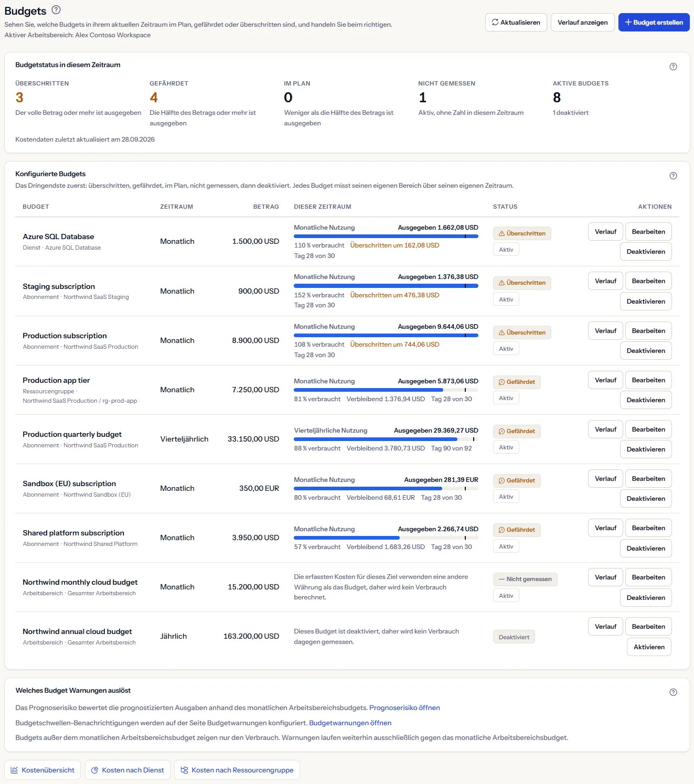Click Gefährdet badge for Shared platform subscription
694x784 pixels.
pos(517,530)
